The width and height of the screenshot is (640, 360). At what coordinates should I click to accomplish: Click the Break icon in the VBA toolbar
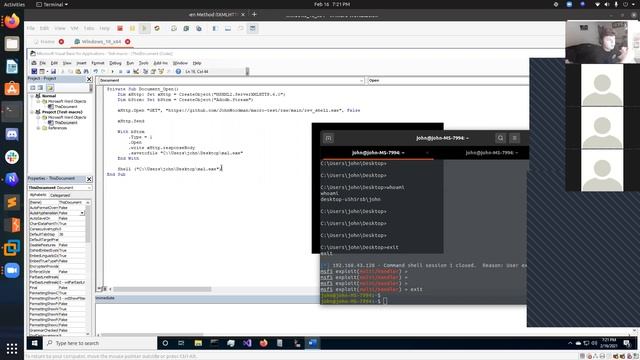(x=120, y=71)
